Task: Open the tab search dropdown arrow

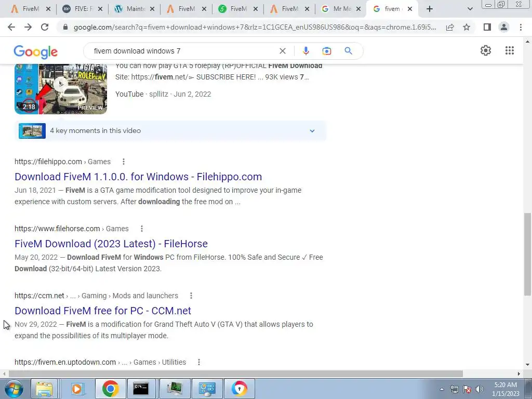Action: pos(470,9)
